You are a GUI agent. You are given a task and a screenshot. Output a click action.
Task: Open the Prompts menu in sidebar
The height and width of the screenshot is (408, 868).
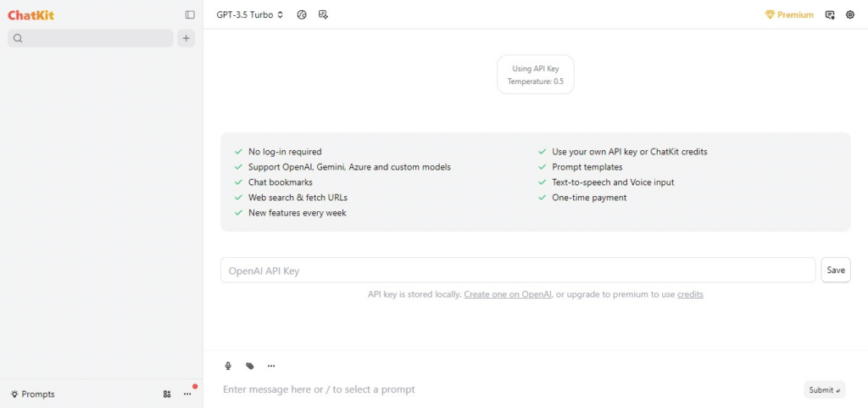[x=33, y=394]
